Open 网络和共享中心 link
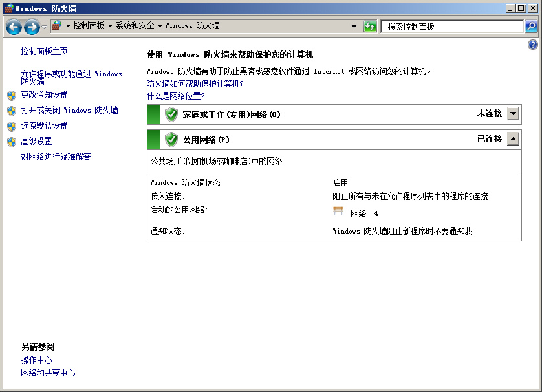 click(x=48, y=373)
